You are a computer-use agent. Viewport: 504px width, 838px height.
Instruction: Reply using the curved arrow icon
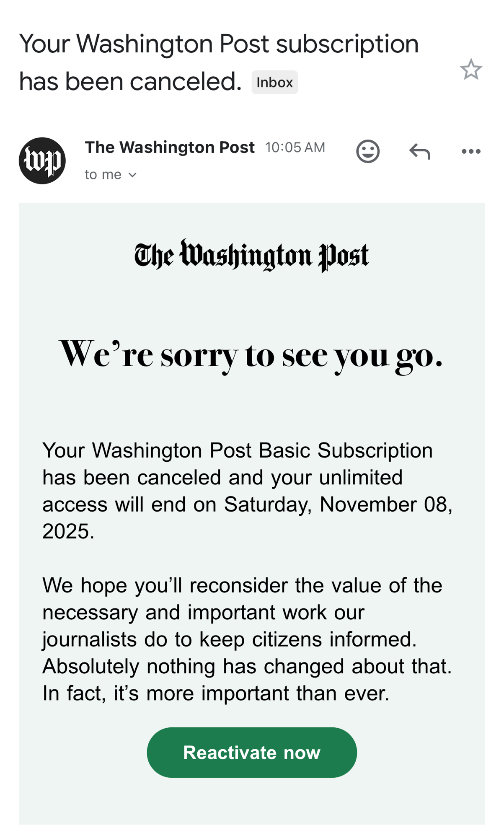click(419, 151)
